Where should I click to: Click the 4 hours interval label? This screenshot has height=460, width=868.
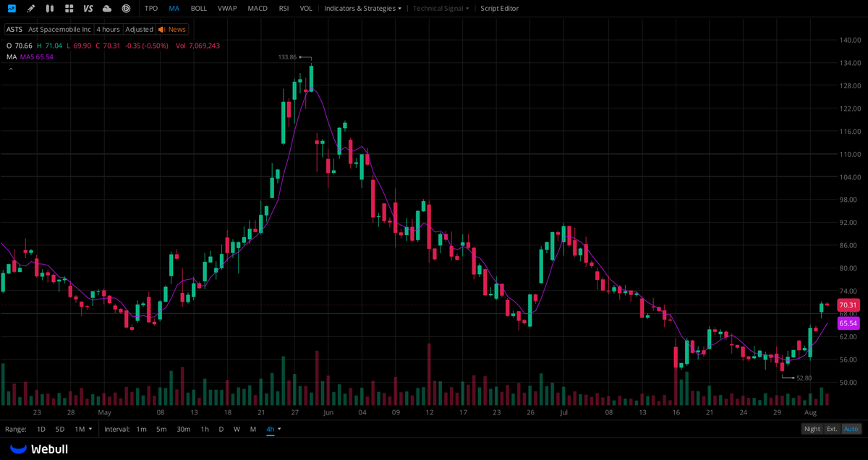click(109, 30)
